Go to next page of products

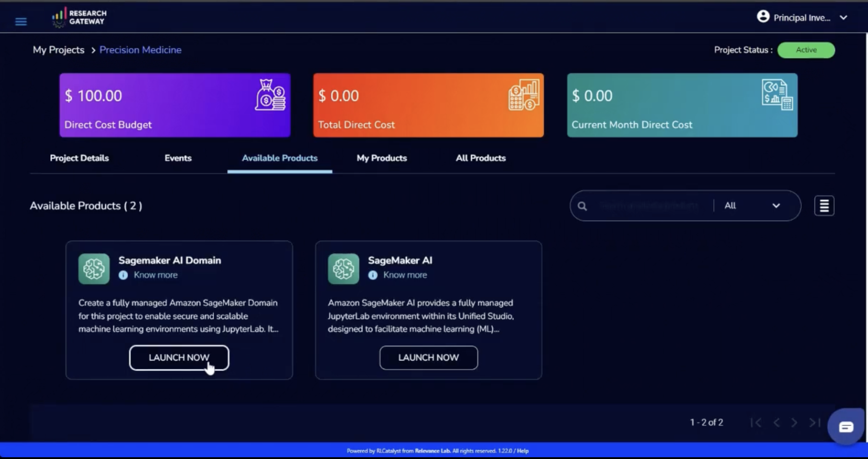[794, 422]
